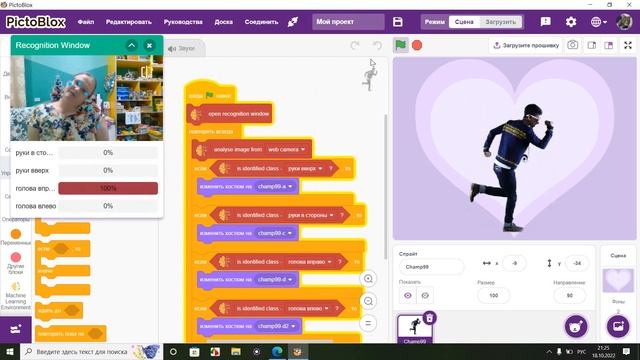
Task: Close the Recognition Window
Action: click(149, 45)
